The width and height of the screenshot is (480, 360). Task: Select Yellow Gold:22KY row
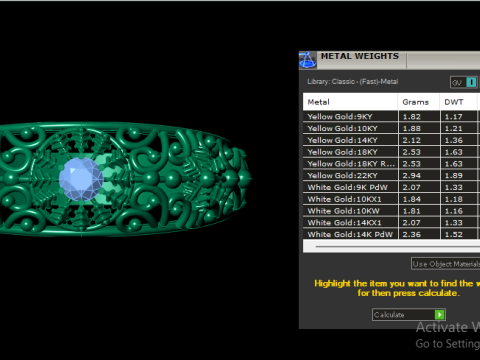(x=391, y=175)
